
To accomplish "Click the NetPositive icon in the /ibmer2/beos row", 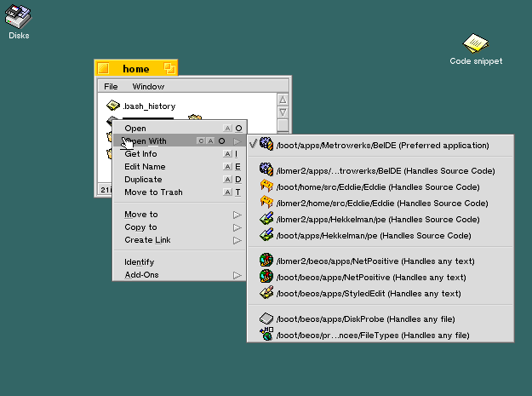I will tap(266, 261).
